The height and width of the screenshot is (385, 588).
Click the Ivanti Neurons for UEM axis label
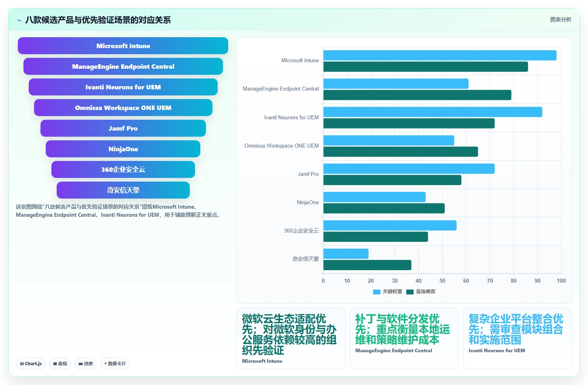pos(291,118)
